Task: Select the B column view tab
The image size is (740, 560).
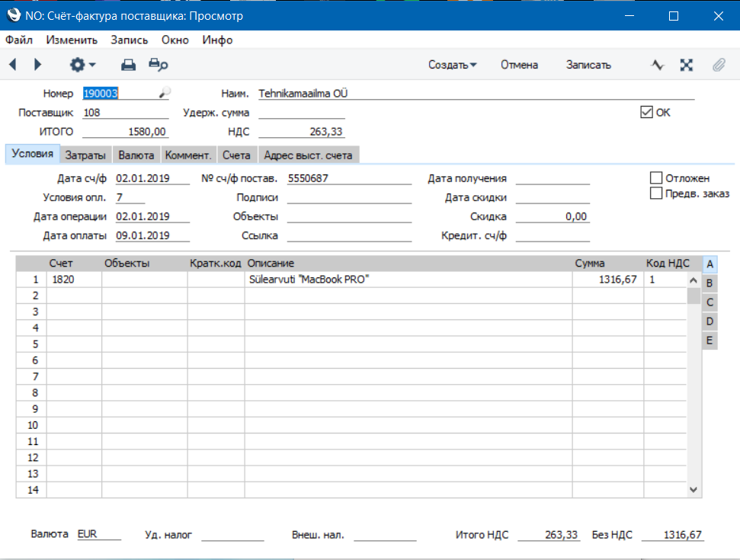Action: click(710, 283)
